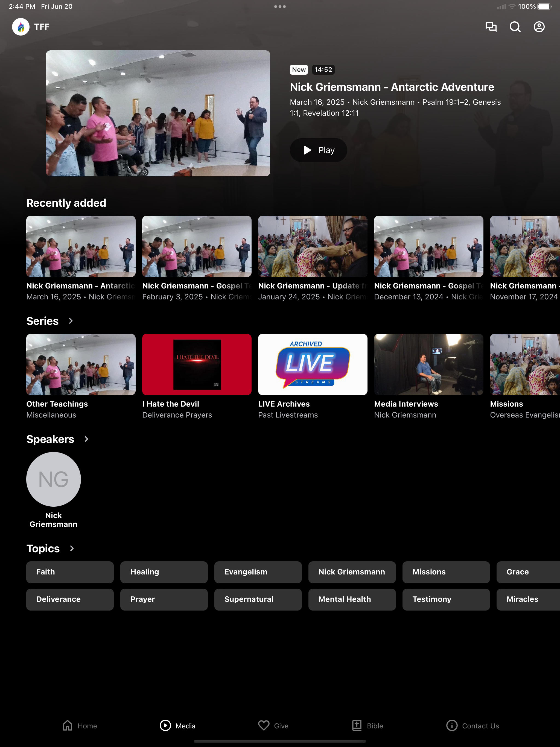Open the messages chat icon

click(x=491, y=27)
